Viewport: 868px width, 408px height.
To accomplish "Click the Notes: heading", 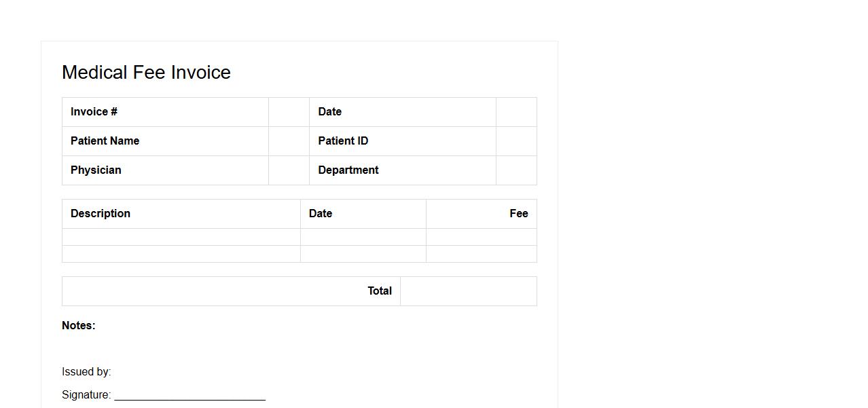I will click(79, 326).
